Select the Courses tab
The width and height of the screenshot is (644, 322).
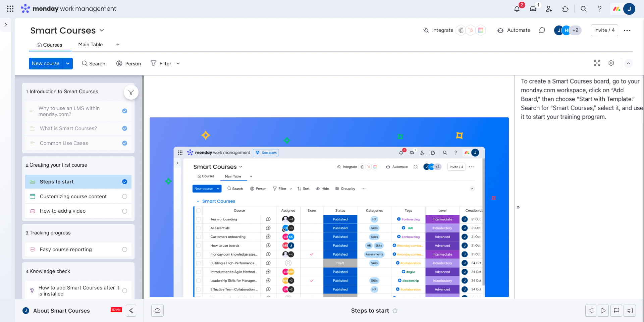coord(50,45)
